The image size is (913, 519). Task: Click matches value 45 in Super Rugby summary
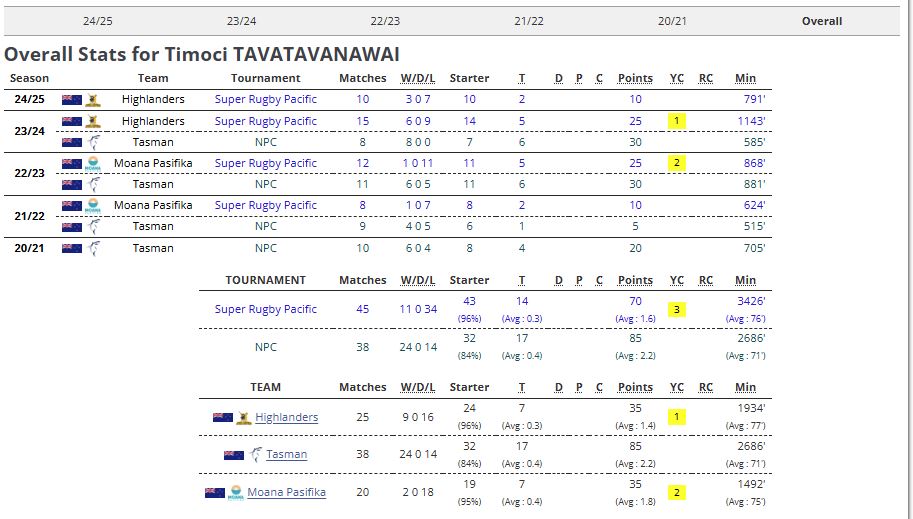pos(363,309)
